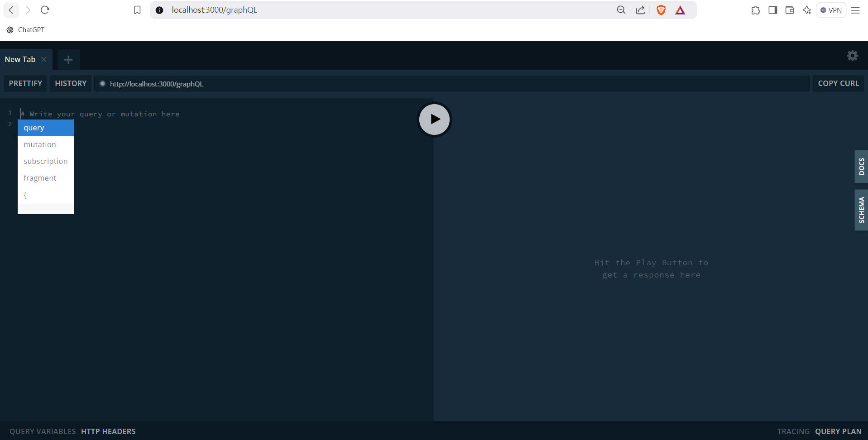Open the QUERY VARIABLES pane
Screen dimensions: 868x440
click(43, 431)
